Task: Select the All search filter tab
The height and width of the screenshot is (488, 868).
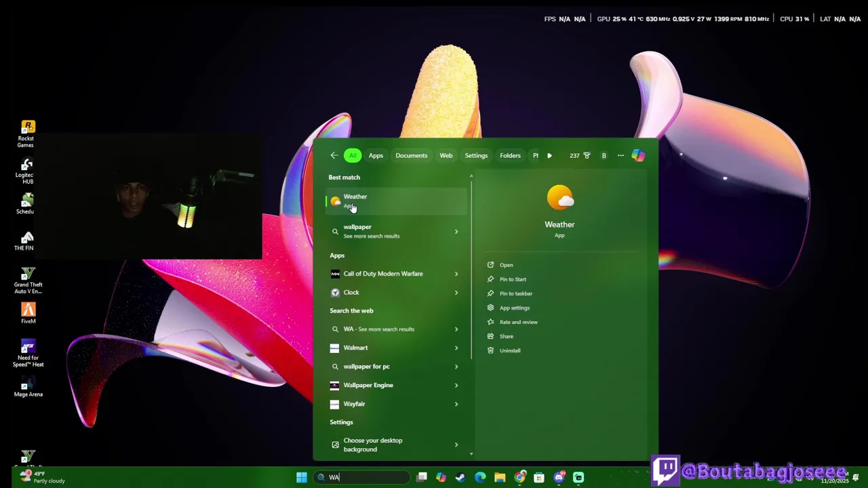Action: (353, 156)
